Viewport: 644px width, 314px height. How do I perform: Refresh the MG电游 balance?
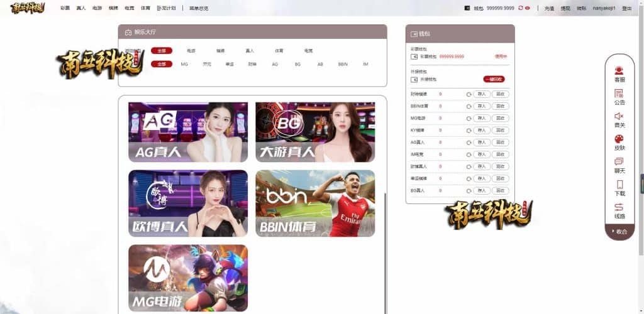coord(469,119)
